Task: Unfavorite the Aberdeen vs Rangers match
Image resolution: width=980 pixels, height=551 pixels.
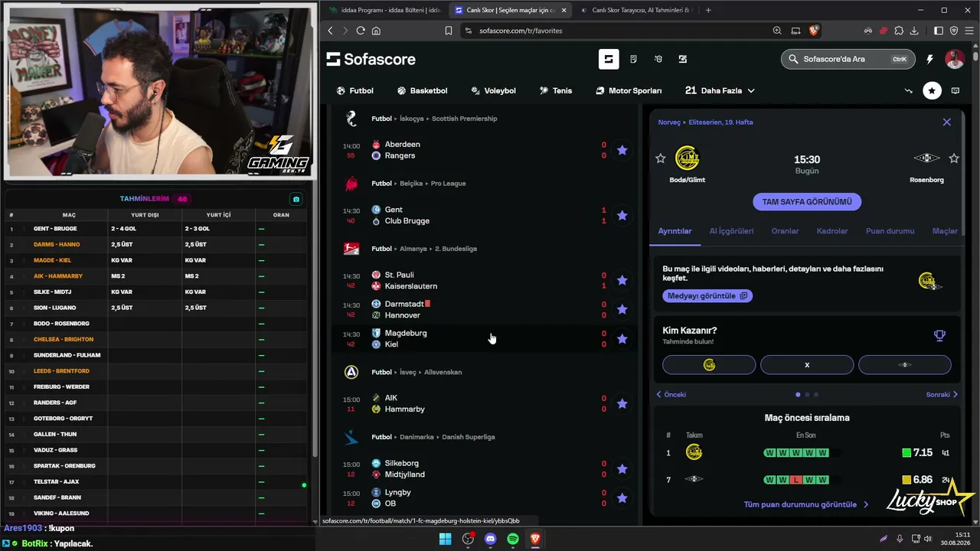Action: [x=622, y=150]
